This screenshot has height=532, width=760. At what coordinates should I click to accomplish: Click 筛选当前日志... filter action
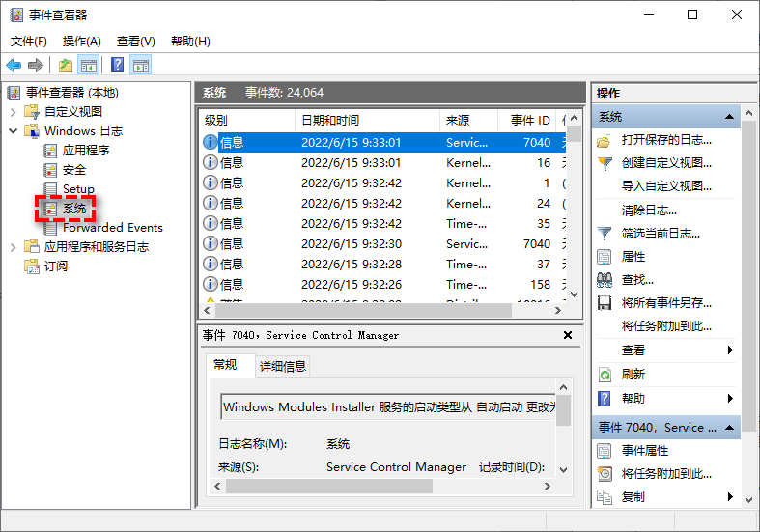pos(661,234)
